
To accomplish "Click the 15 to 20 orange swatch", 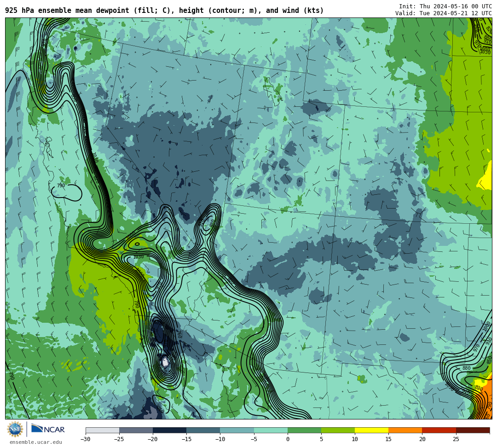I will (x=405, y=430).
